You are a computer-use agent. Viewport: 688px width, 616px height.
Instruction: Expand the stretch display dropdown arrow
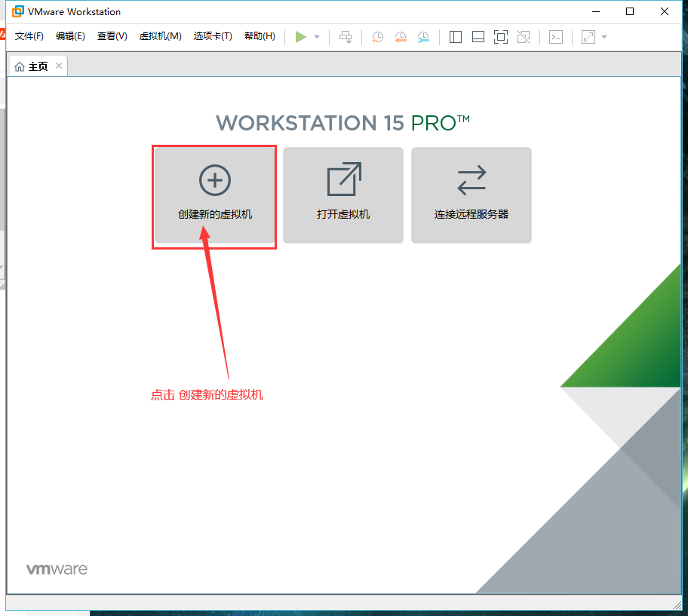click(x=604, y=37)
